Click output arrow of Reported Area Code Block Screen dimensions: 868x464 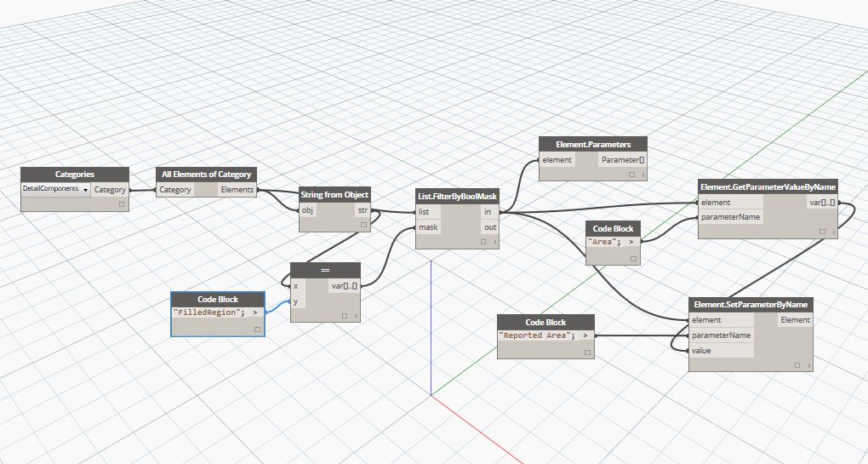click(585, 335)
